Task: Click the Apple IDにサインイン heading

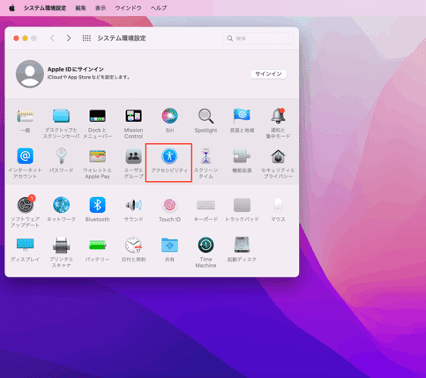Action: click(76, 69)
